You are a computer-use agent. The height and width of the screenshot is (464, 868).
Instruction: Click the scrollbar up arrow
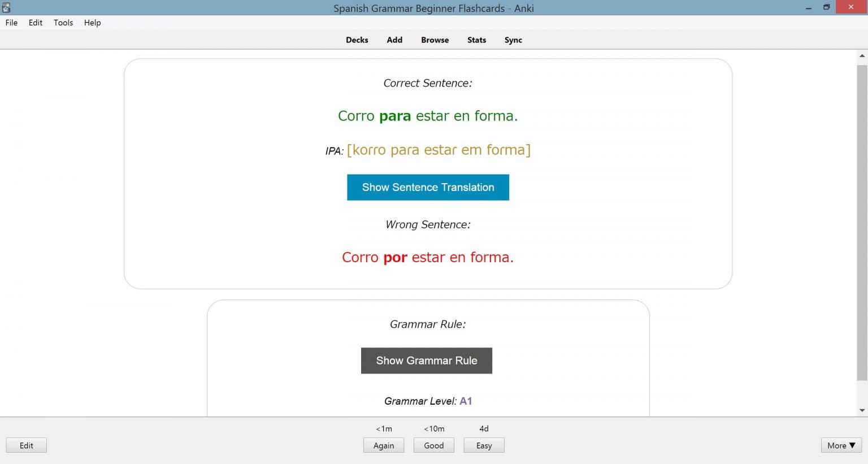point(862,55)
